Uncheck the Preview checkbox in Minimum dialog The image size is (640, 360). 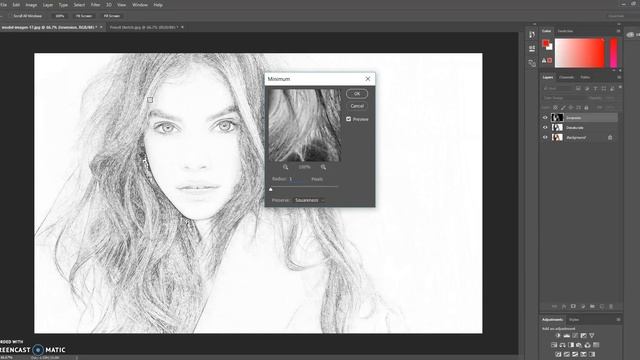pos(349,119)
